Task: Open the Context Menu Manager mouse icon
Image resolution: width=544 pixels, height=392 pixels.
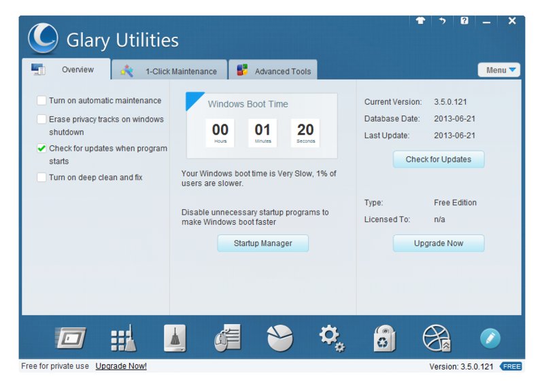Action: pos(227,338)
